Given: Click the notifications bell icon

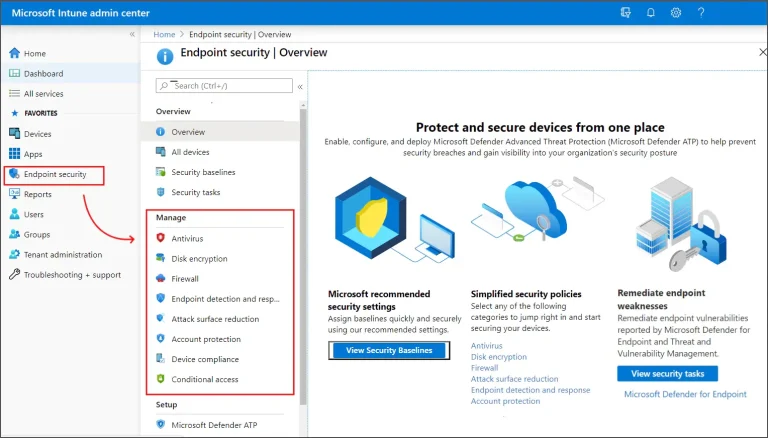Looking at the screenshot, I should point(650,13).
